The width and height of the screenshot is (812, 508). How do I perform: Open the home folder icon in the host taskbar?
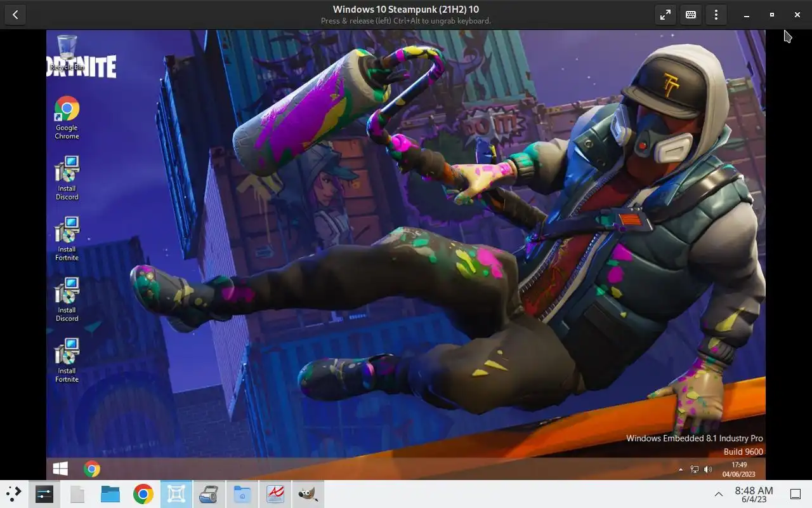point(242,494)
